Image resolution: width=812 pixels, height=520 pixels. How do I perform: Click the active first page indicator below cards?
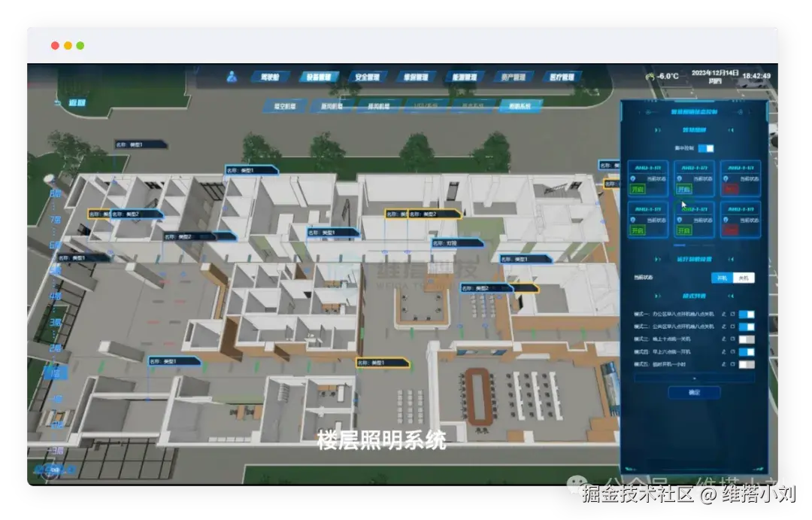click(x=680, y=245)
